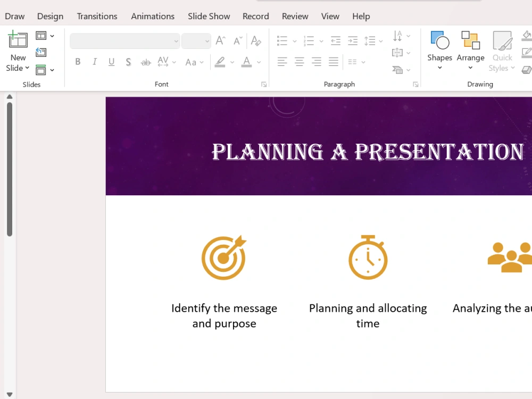Open the Help tab
The height and width of the screenshot is (399, 532).
[361, 16]
